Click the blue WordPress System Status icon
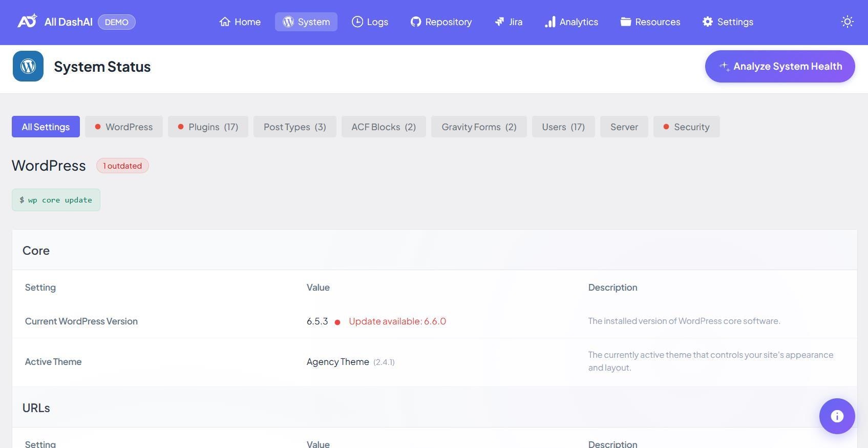 28,66
